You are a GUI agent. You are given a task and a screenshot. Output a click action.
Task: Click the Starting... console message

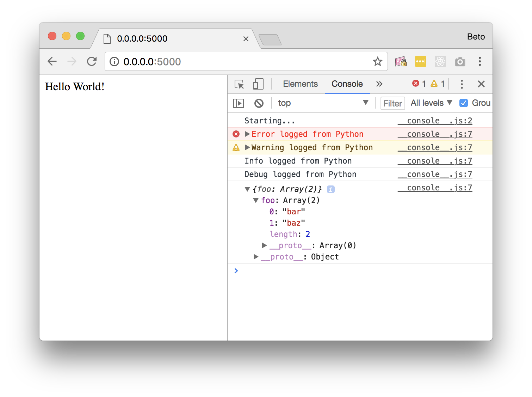pyautogui.click(x=270, y=121)
